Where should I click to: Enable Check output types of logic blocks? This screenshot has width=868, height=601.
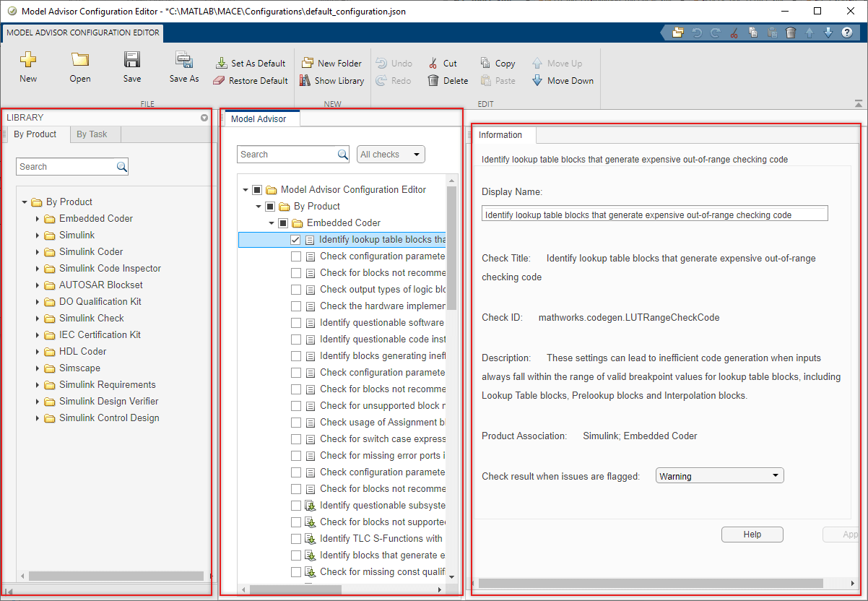(x=296, y=290)
